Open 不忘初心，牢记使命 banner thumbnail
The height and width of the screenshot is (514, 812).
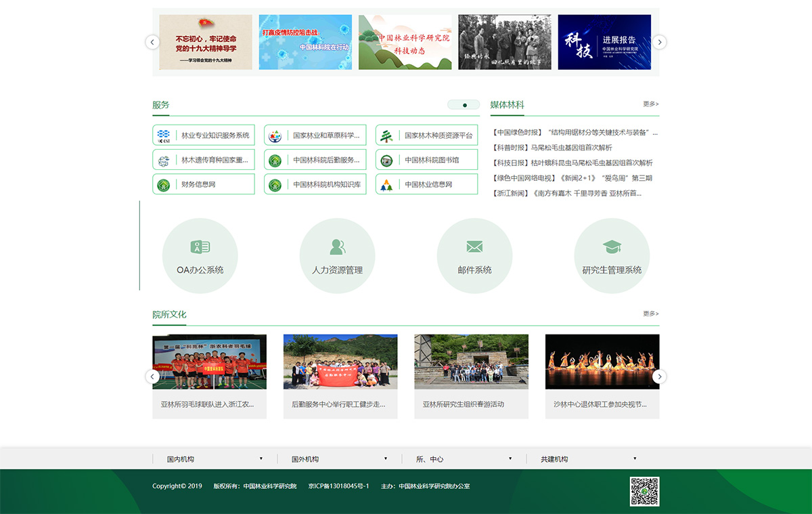[x=206, y=42]
